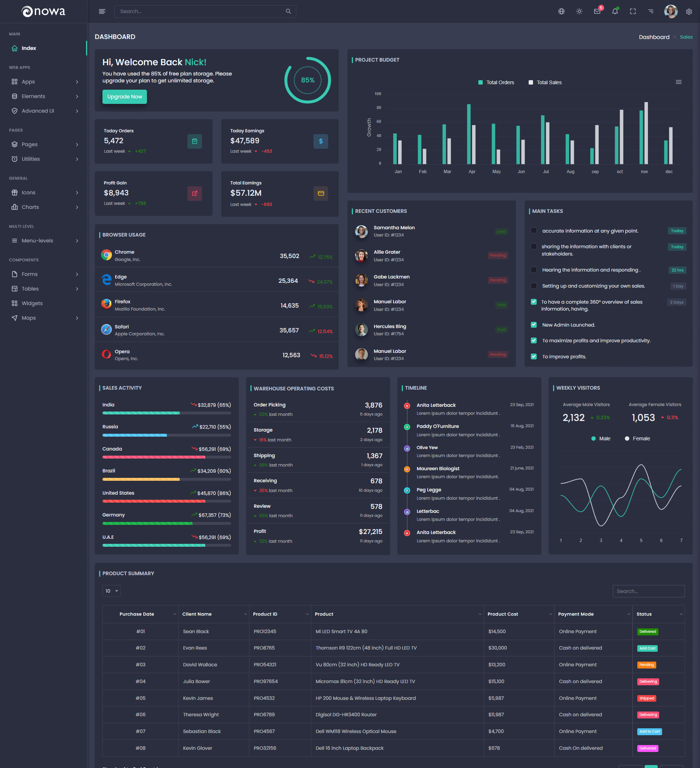Open the notifications bell icon
700x768 pixels.
pos(615,11)
